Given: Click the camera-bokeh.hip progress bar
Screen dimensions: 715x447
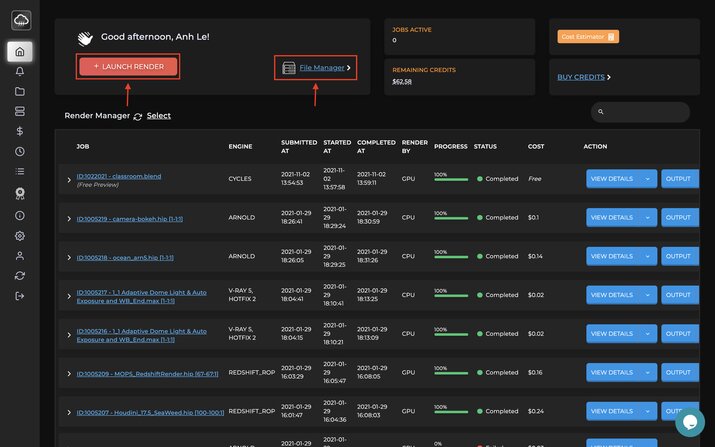Looking at the screenshot, I should point(451,218).
